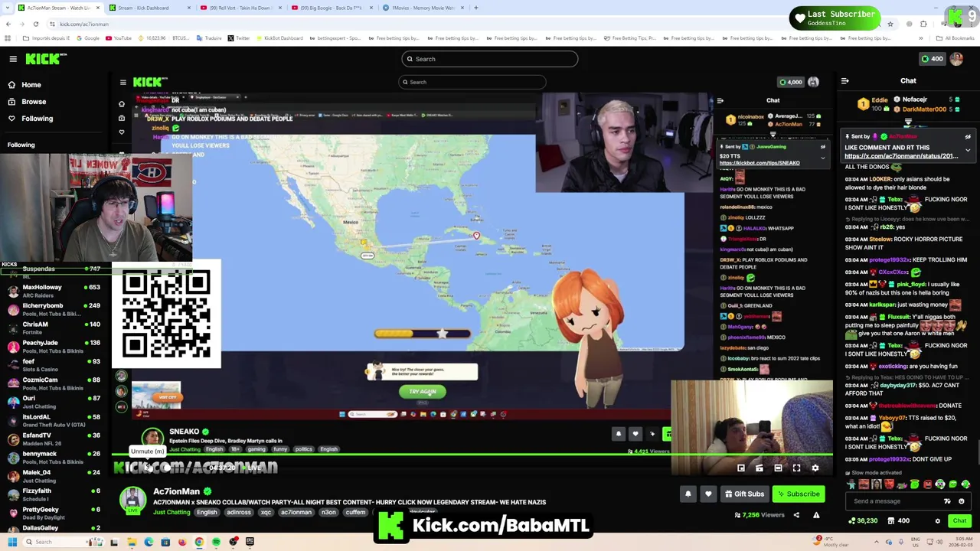Screen dimensions: 980x551
Task: Click the chat translate icon
Action: pyautogui.click(x=947, y=501)
